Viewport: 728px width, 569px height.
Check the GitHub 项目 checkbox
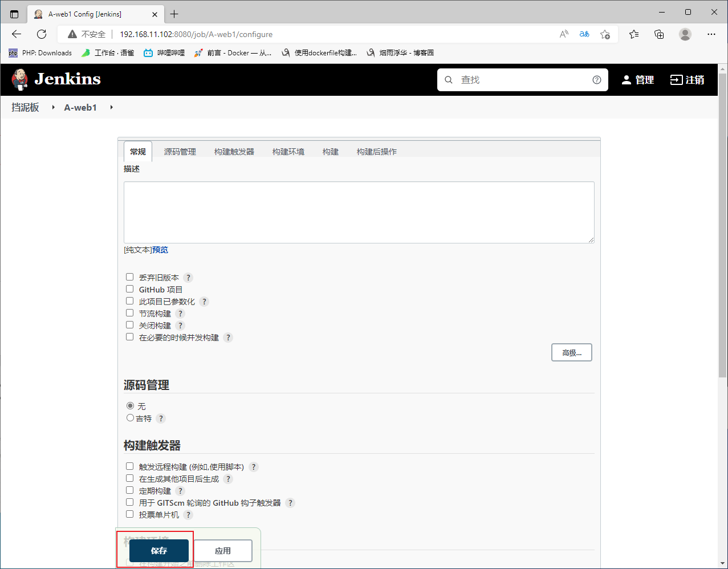[130, 289]
